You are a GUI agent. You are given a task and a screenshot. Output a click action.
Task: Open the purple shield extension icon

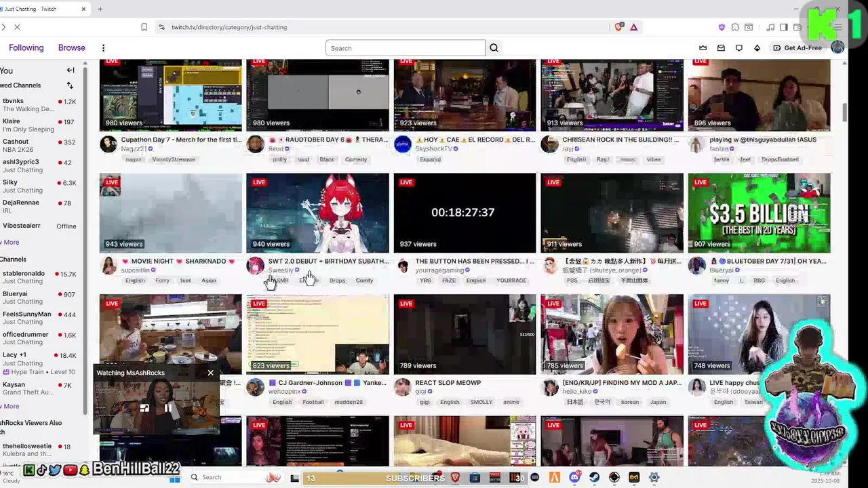click(722, 27)
